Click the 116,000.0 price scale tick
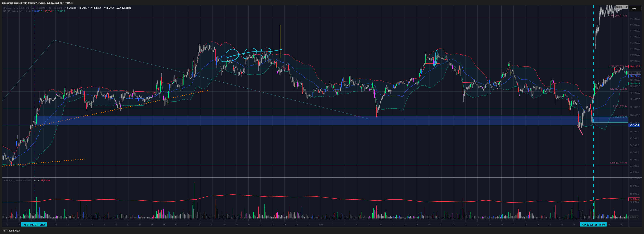The height and width of the screenshot is (234, 644). [x=635, y=19]
